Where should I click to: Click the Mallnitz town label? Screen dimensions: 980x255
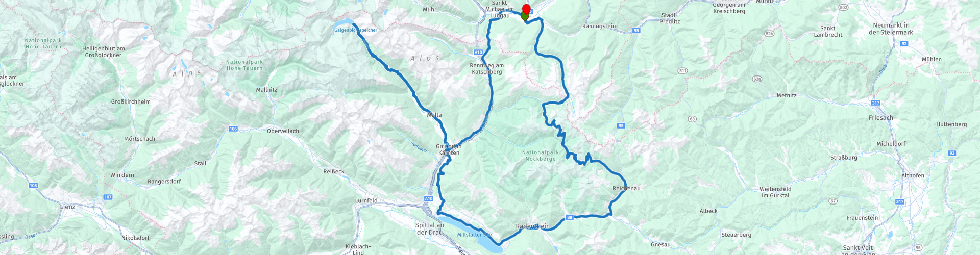pyautogui.click(x=266, y=90)
